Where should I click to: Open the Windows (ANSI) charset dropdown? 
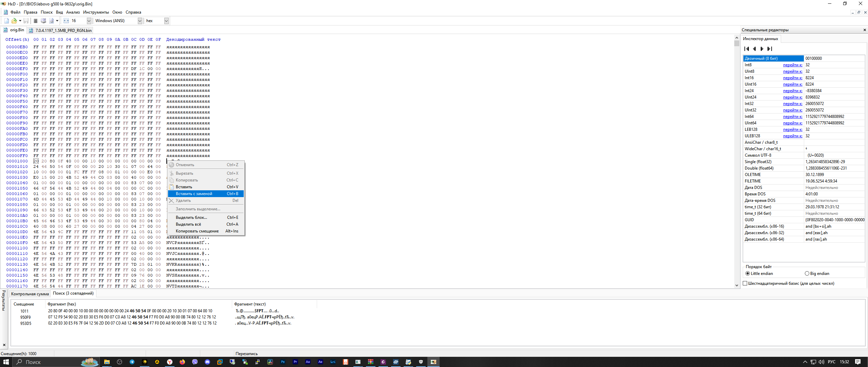(x=140, y=21)
